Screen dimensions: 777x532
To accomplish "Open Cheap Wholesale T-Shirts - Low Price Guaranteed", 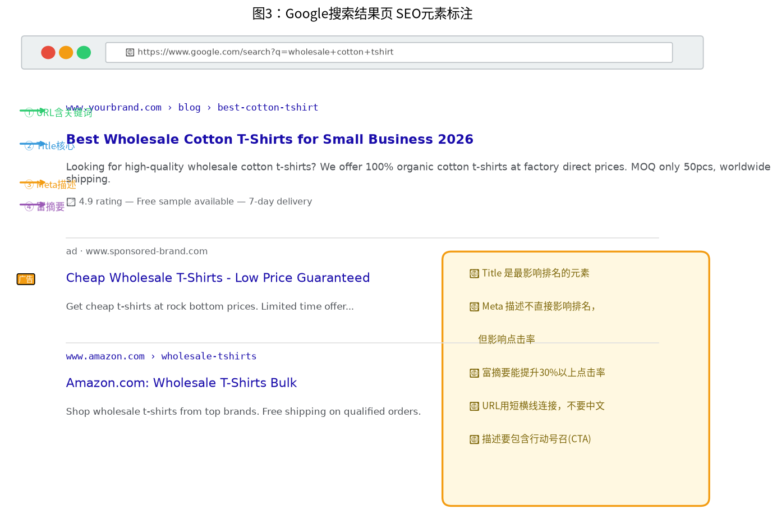I will 218,278.
